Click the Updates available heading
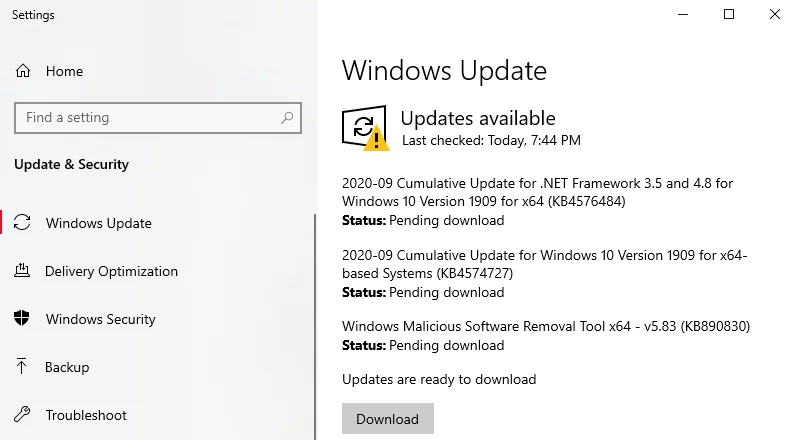Screen dimensions: 794x440 pyautogui.click(x=478, y=118)
